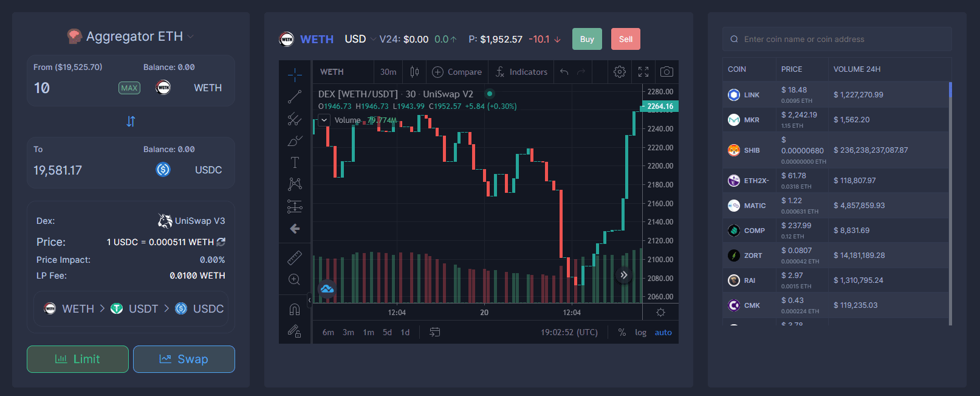Switch chart to fullscreen mode
Viewport: 980px width, 396px height.
[x=643, y=72]
